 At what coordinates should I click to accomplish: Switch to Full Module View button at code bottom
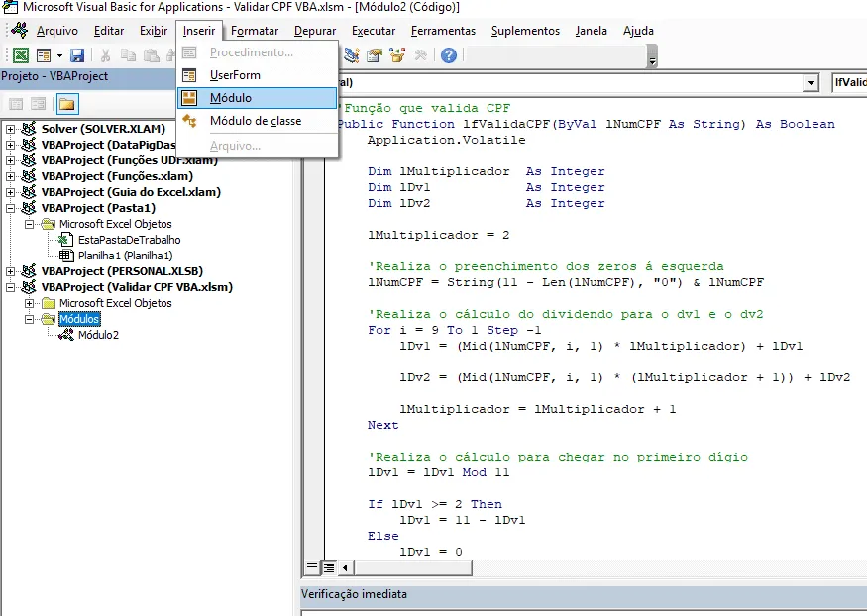pos(329,566)
